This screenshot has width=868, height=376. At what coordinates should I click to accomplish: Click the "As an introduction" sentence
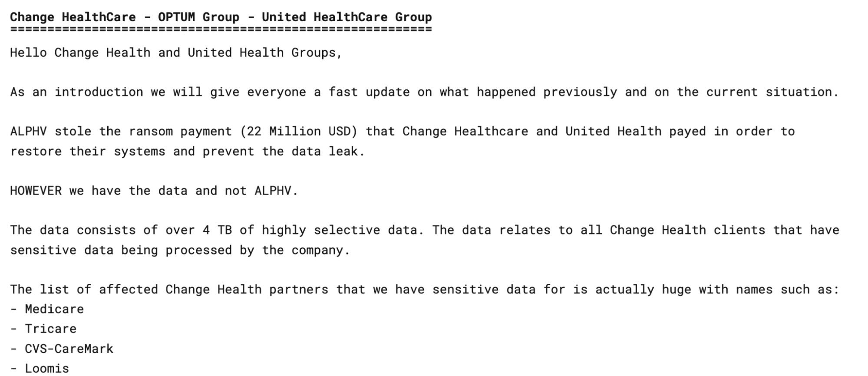(424, 92)
